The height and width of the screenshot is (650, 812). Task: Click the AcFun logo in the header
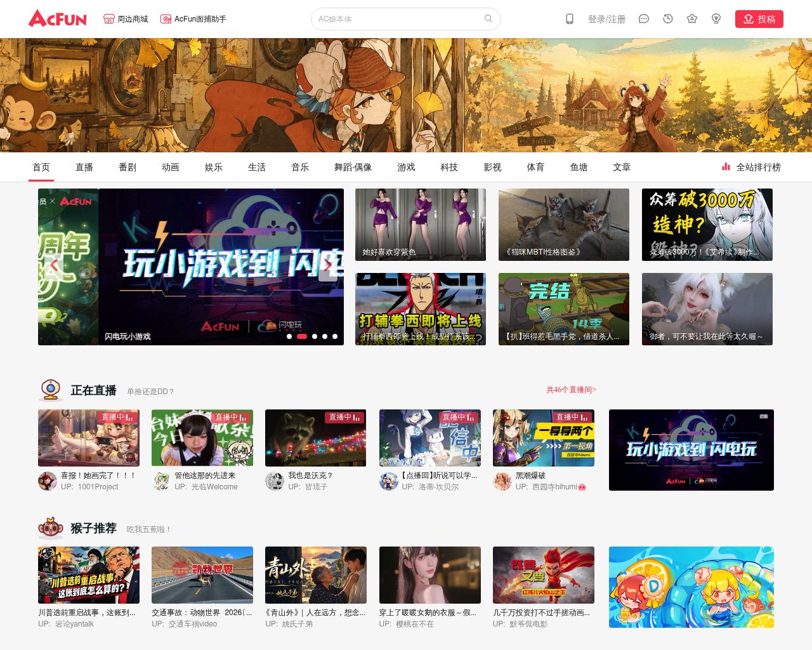[58, 18]
